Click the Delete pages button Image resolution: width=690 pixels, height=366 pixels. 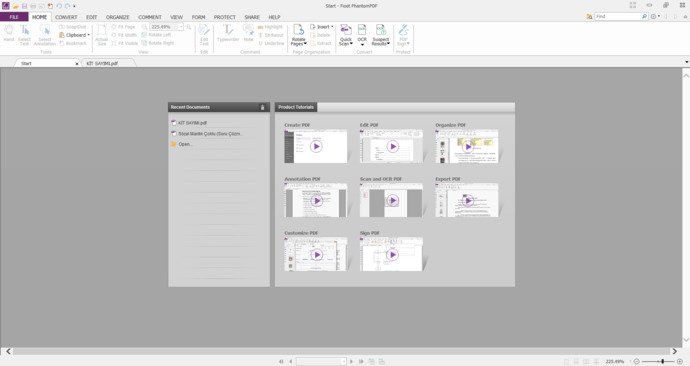coord(320,35)
